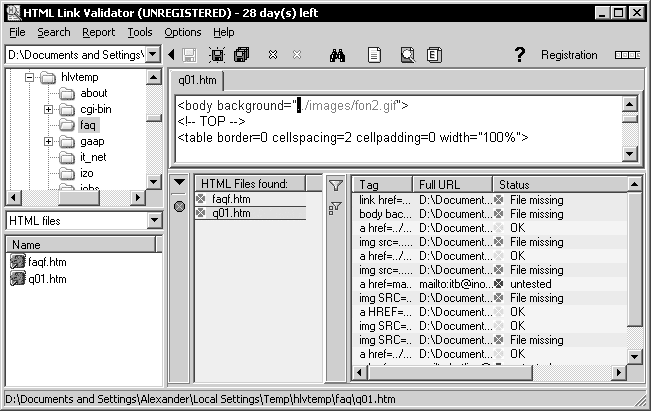Click the round stop icon beside file list
The image size is (651, 411).
tap(179, 206)
